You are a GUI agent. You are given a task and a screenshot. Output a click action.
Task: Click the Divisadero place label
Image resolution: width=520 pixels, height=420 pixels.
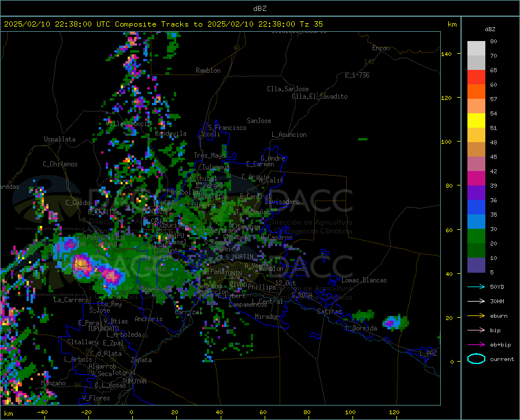(282, 202)
